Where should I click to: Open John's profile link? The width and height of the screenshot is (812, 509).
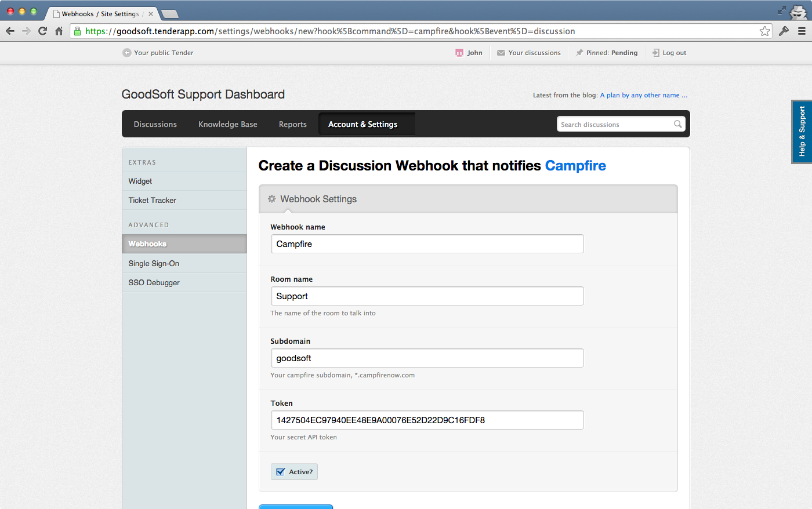click(474, 53)
